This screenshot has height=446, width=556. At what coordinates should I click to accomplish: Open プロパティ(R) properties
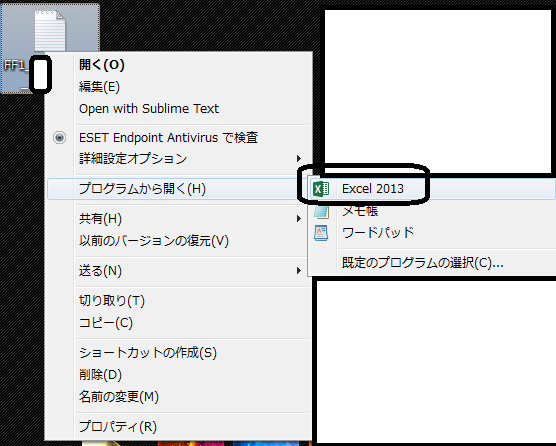click(x=179, y=427)
